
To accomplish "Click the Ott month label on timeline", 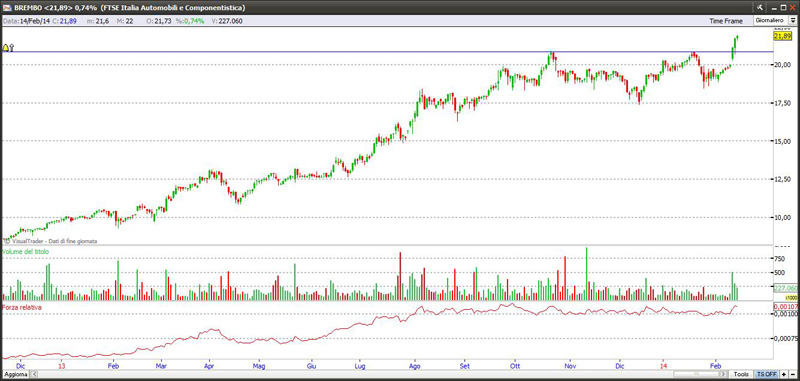I will 515,366.
